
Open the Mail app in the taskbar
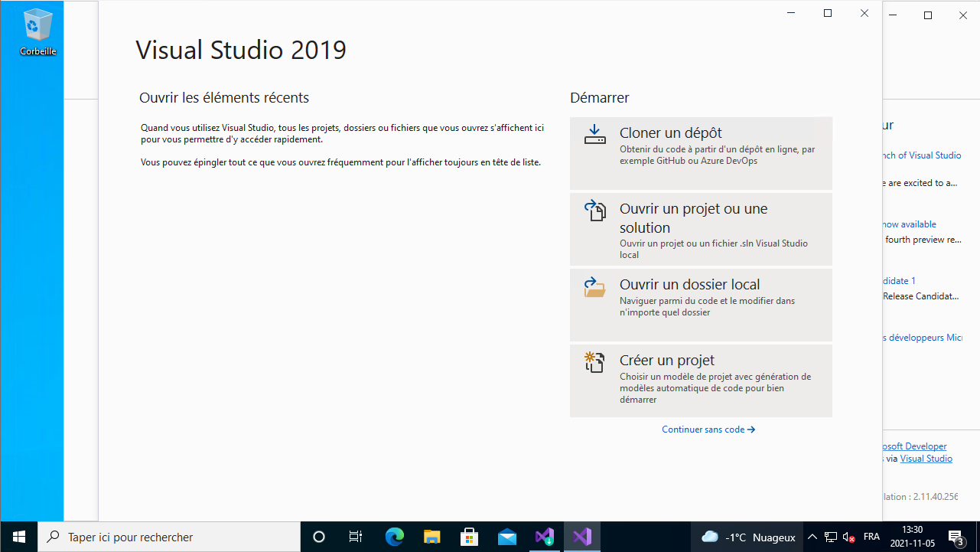pos(507,537)
